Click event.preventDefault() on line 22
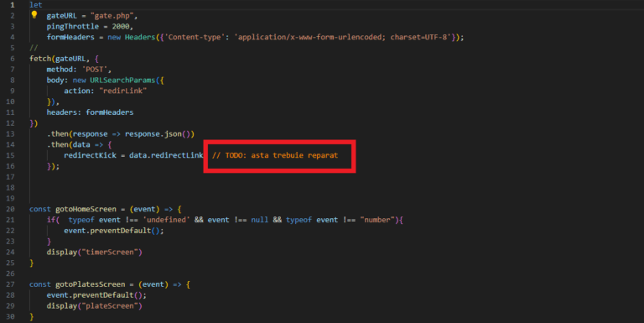The height and width of the screenshot is (323, 644). click(114, 231)
